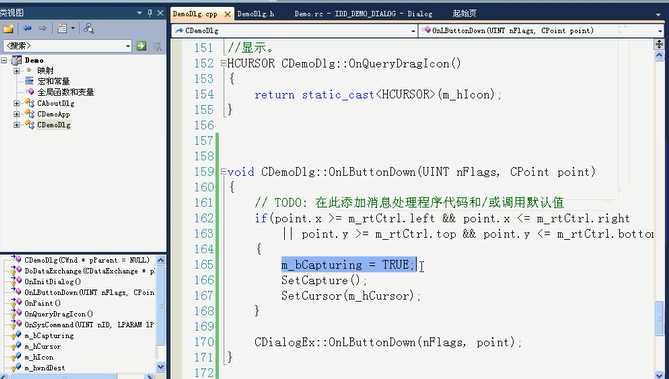Image resolution: width=669 pixels, height=379 pixels.
Task: Open the CDemoDlg class scope combo box
Action: 294,31
